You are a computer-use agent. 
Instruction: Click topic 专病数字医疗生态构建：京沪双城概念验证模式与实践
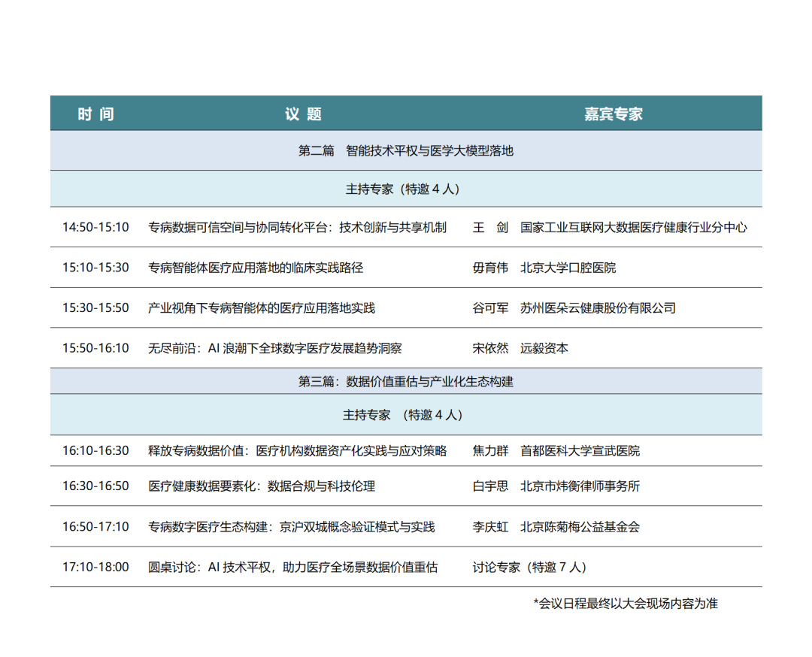292,527
